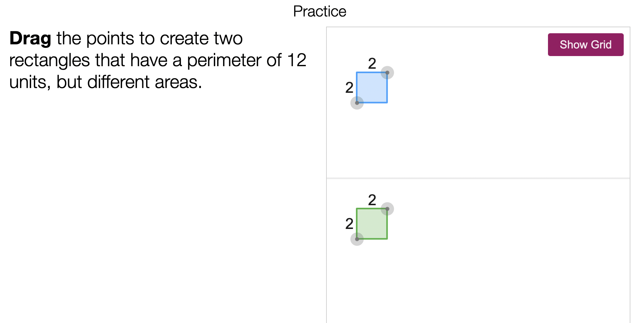Click the divider between the two rectangle panels
Viewport: 644px width, 323px height.
(x=478, y=178)
